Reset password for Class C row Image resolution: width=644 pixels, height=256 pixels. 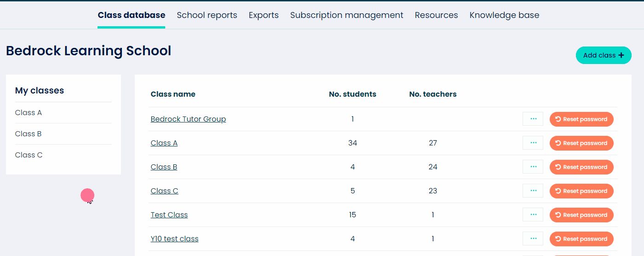point(581,191)
